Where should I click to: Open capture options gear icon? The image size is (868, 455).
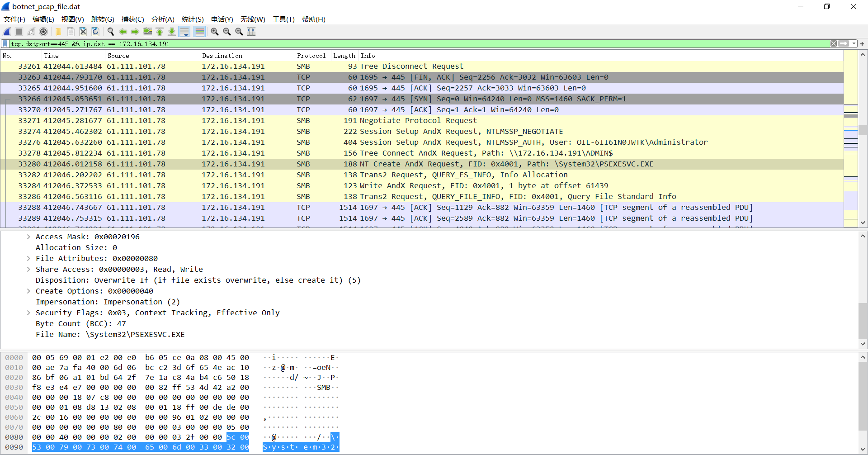(43, 32)
